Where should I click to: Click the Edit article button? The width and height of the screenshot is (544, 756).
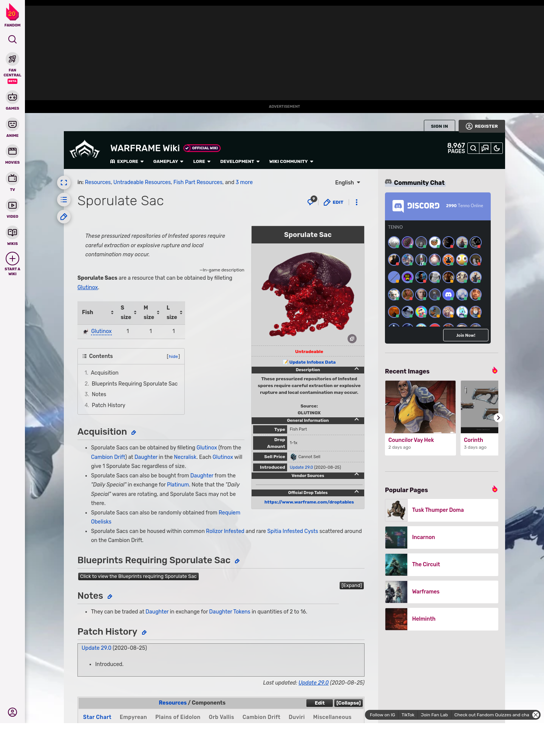[334, 202]
